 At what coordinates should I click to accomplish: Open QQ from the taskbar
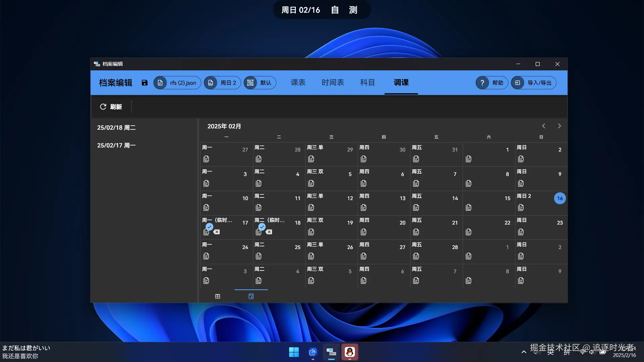point(350,352)
